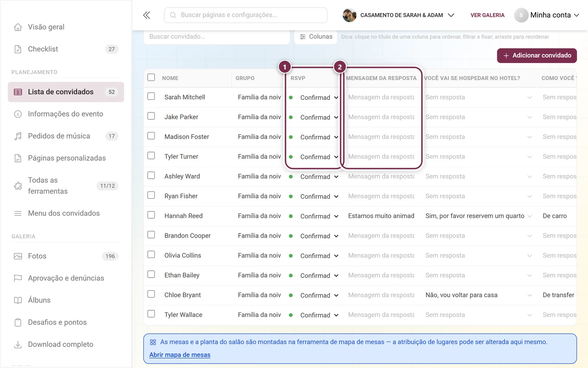Click the table icon for Lista de convidados
This screenshot has height=368, width=588.
click(x=18, y=92)
